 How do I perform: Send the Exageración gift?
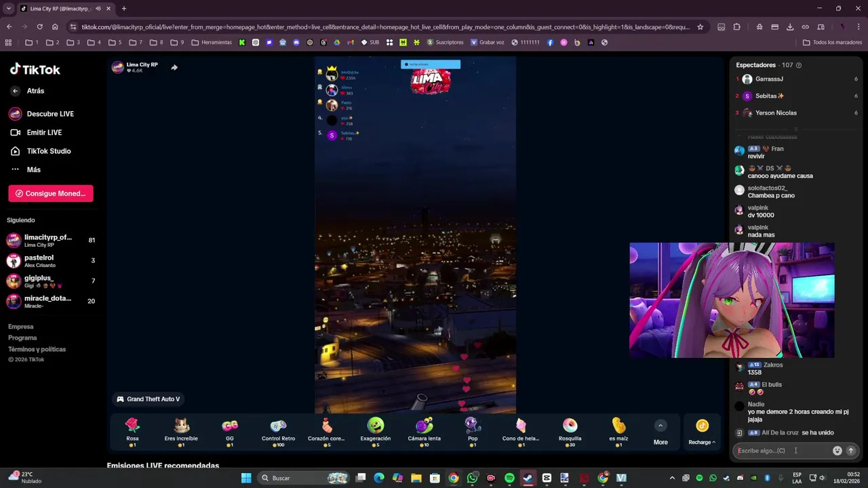tap(376, 432)
